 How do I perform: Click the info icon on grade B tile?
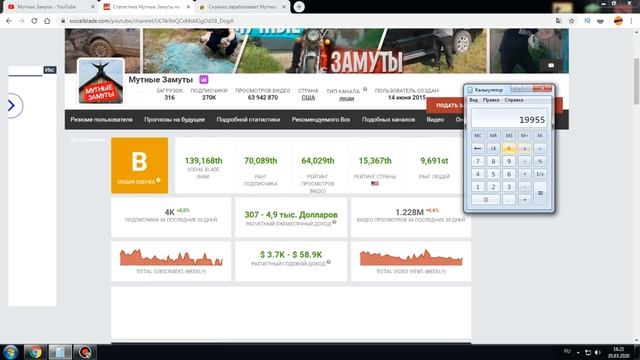click(158, 180)
